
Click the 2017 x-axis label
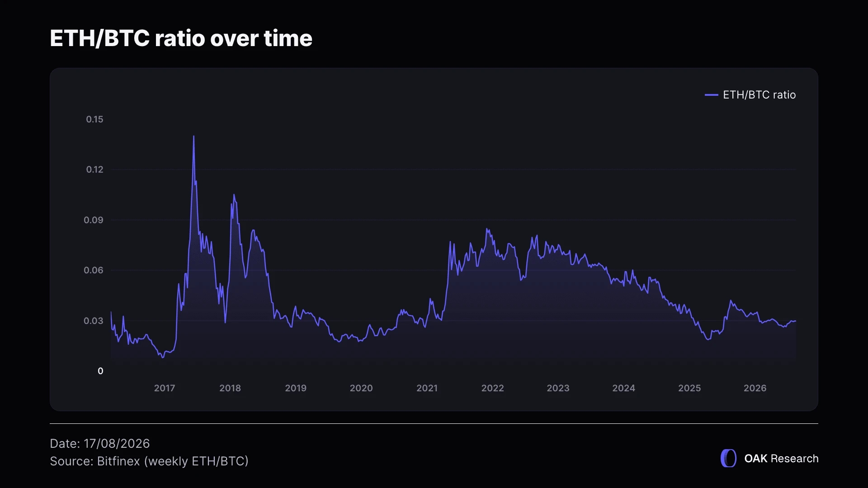click(x=165, y=388)
